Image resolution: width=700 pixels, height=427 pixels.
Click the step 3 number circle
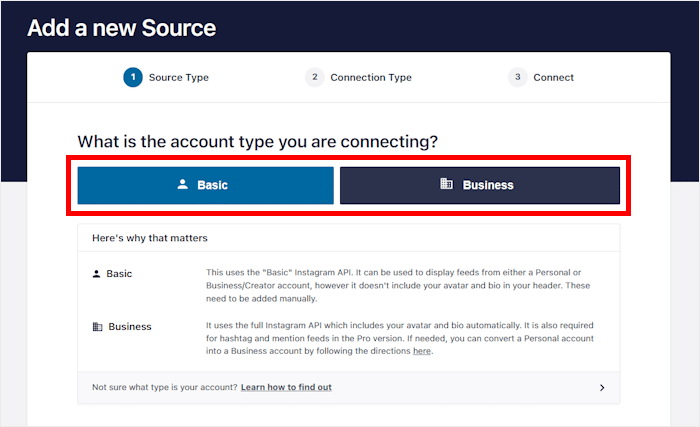[x=517, y=77]
